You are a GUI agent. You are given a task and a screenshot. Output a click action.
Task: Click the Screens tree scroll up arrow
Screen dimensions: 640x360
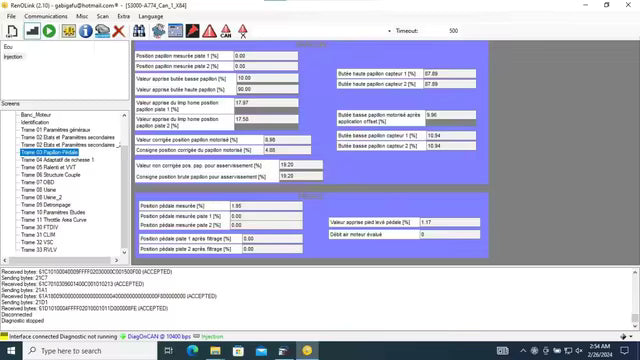(x=124, y=116)
